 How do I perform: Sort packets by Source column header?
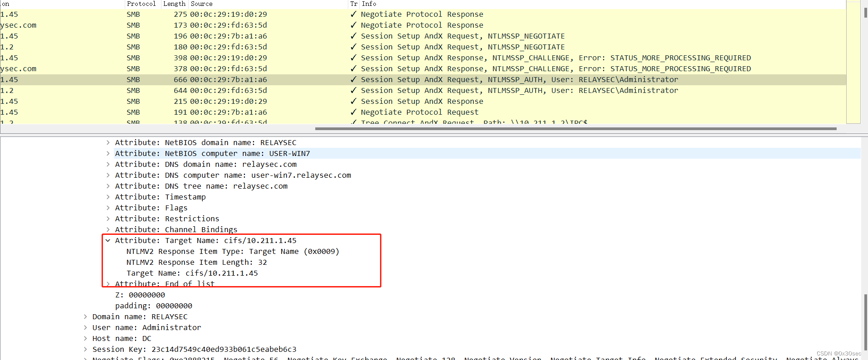pos(268,4)
